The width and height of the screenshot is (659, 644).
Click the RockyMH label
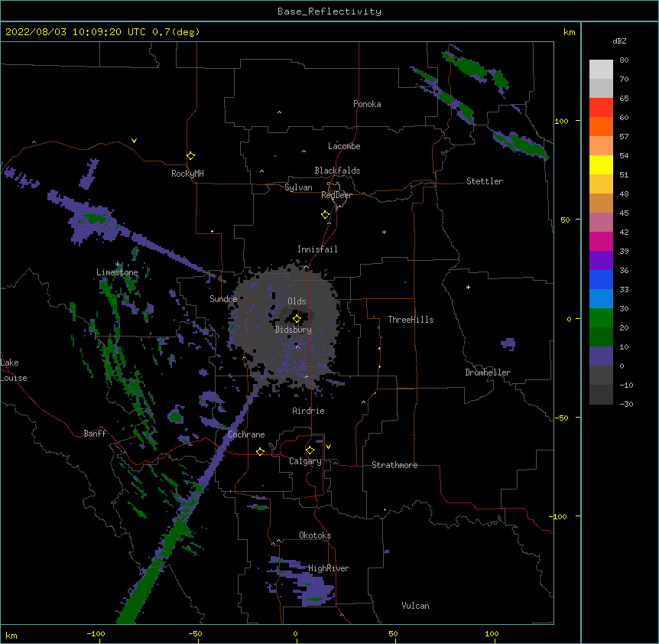tap(187, 174)
